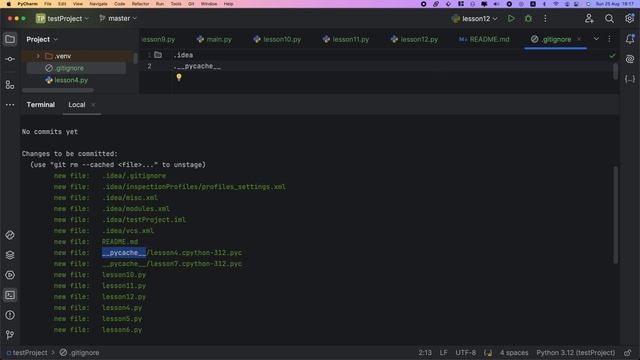Switch to the lesson12.py tab
The width and height of the screenshot is (640, 360).
(414, 39)
